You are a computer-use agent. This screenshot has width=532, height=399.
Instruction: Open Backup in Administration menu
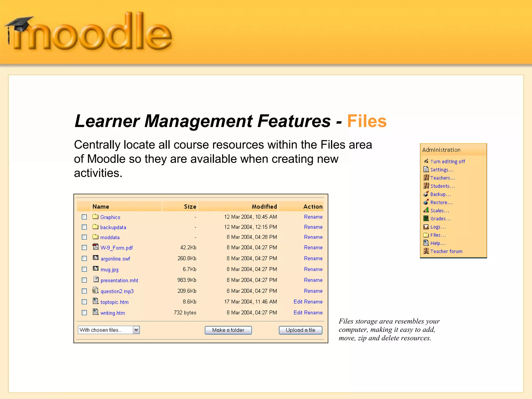pos(441,194)
